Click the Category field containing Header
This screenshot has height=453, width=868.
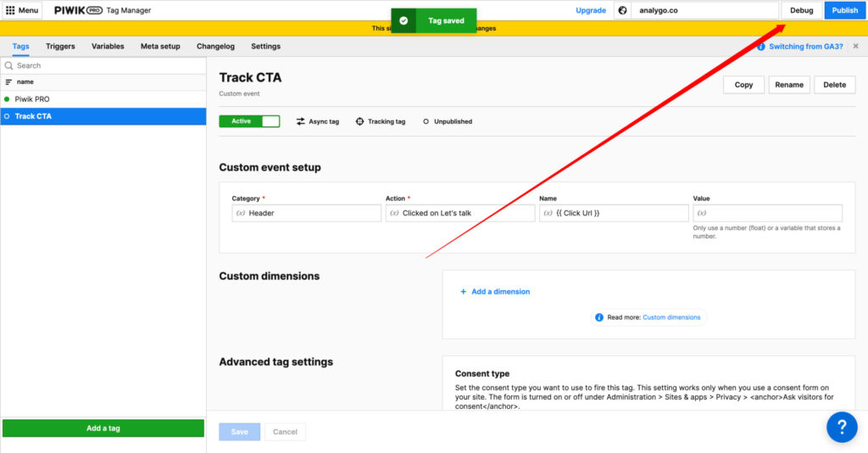[306, 213]
